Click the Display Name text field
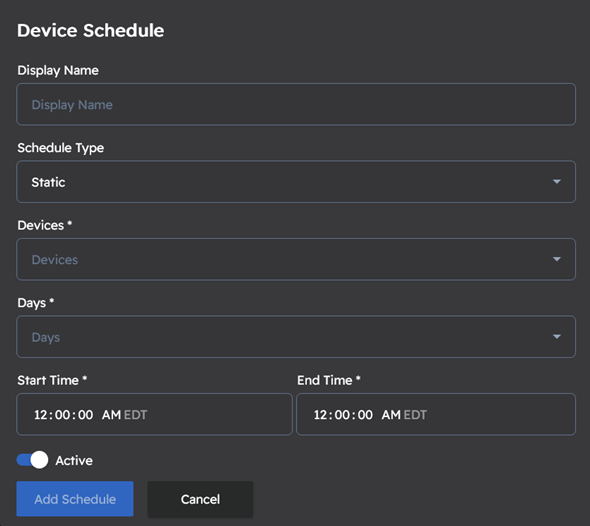The image size is (590, 526). coord(296,104)
